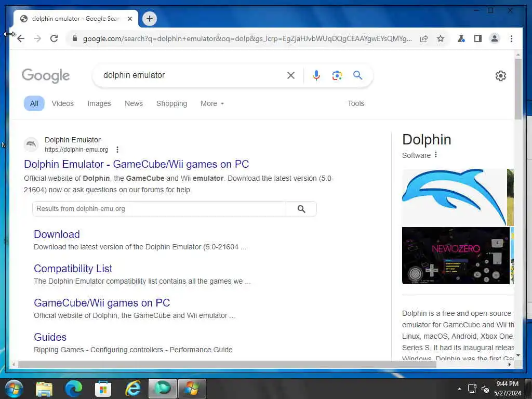Search within dolphin-emu.org using magnifier button

click(x=301, y=209)
